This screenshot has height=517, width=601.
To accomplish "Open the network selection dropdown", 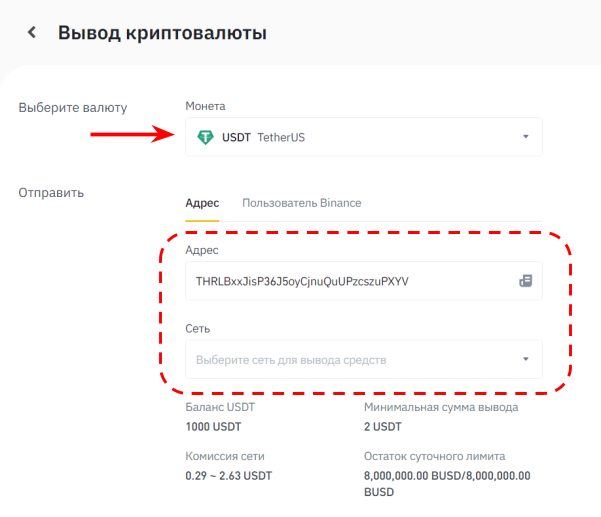I will (x=364, y=359).
